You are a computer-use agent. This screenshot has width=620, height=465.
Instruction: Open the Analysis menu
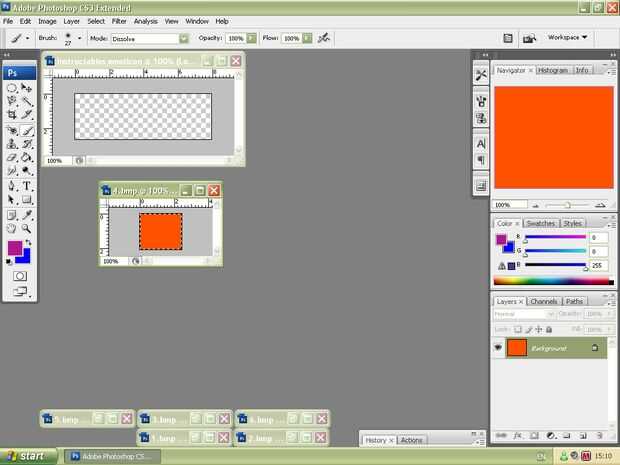[x=146, y=21]
